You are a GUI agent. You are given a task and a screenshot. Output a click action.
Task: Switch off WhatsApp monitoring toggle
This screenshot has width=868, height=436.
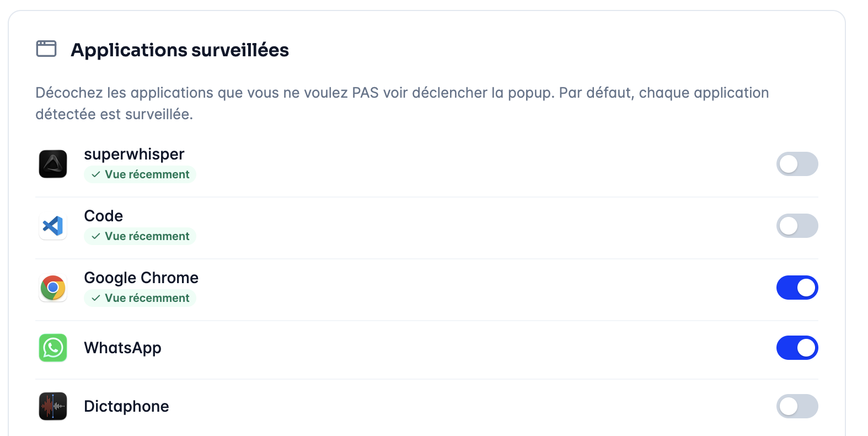797,348
